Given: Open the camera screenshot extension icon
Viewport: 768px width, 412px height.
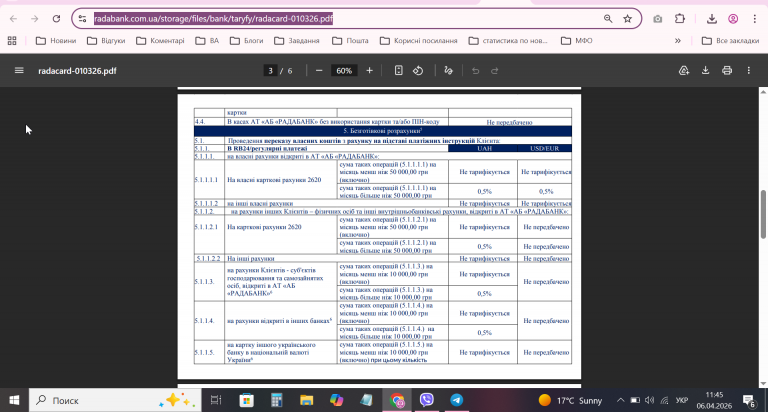Looking at the screenshot, I should (x=657, y=19).
